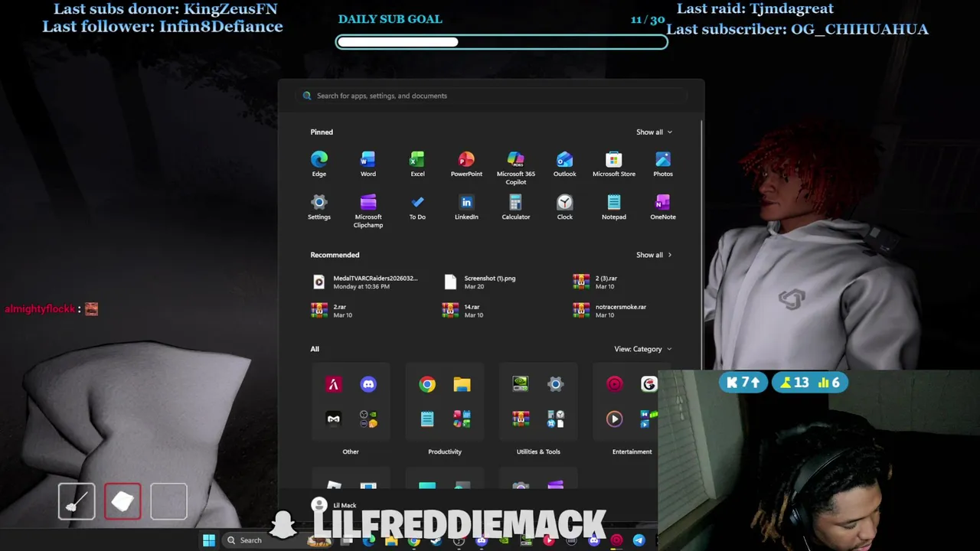
Task: Launch the Photos app
Action: point(663,164)
